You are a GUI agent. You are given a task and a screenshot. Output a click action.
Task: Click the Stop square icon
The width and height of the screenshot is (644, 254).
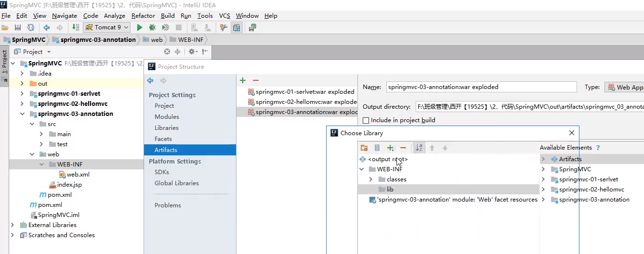point(178,28)
